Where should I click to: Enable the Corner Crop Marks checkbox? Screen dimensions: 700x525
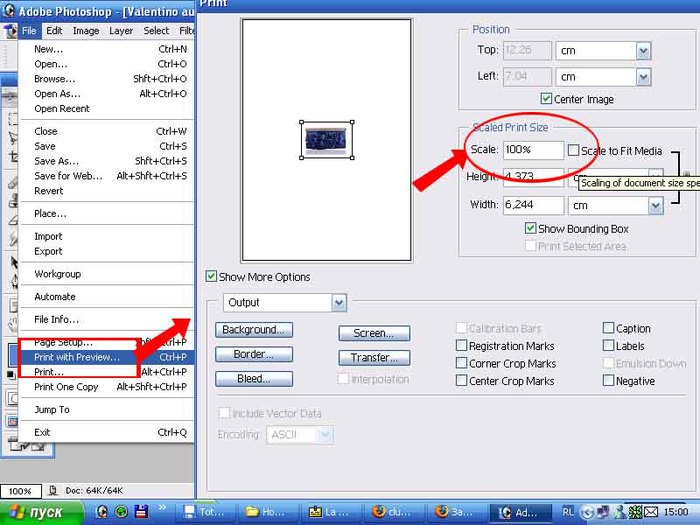click(x=461, y=363)
